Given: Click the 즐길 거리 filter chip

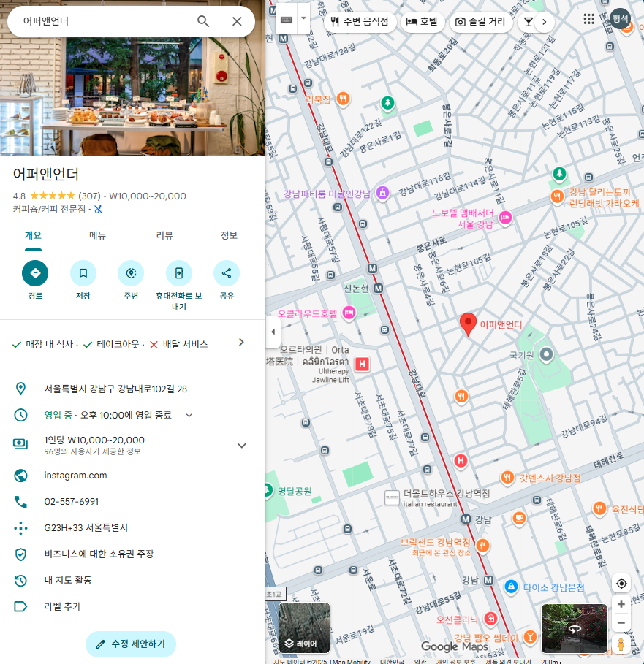Looking at the screenshot, I should point(480,21).
